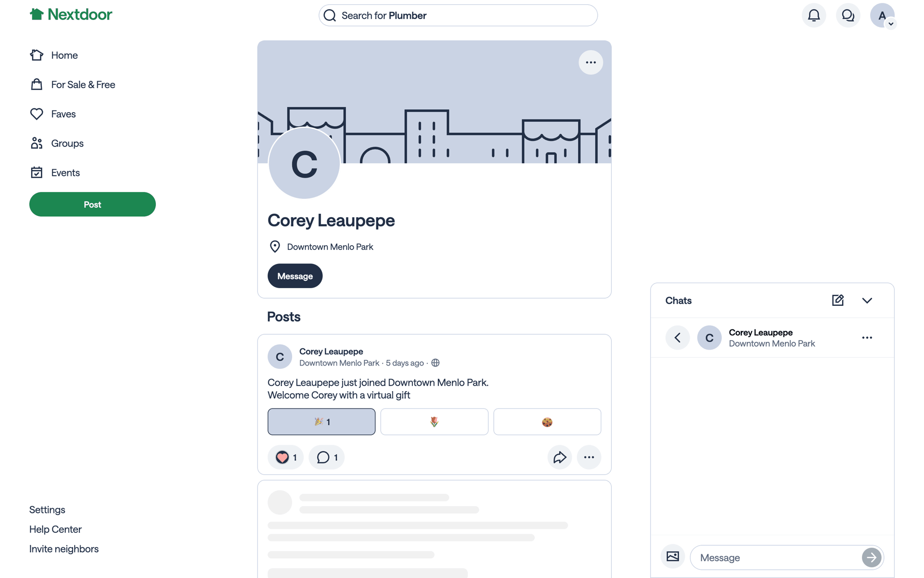The width and height of the screenshot is (924, 578).
Task: Toggle the heart like on post
Action: coord(286,457)
